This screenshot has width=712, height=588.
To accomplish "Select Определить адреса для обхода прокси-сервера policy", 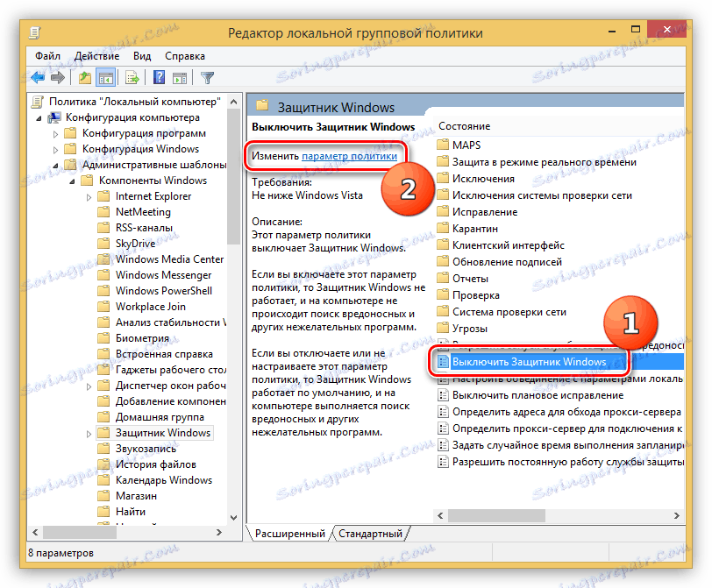I will 566,412.
